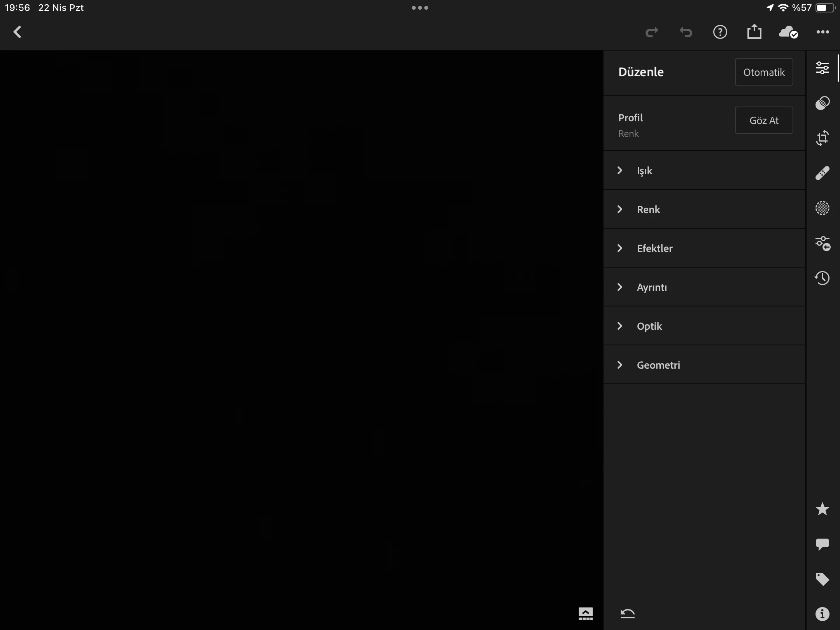Open Versions history clock icon
The width and height of the screenshot is (840, 630).
coord(822,278)
